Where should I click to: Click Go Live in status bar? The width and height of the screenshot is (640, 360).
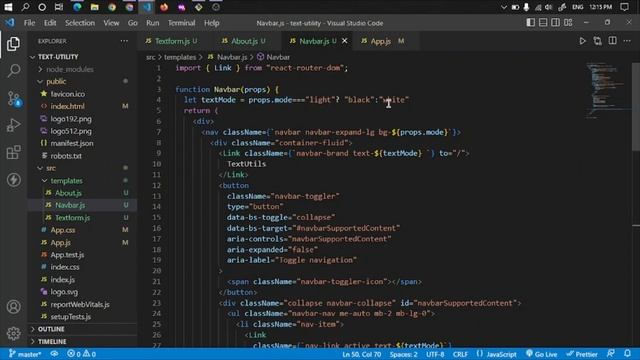coord(542,354)
